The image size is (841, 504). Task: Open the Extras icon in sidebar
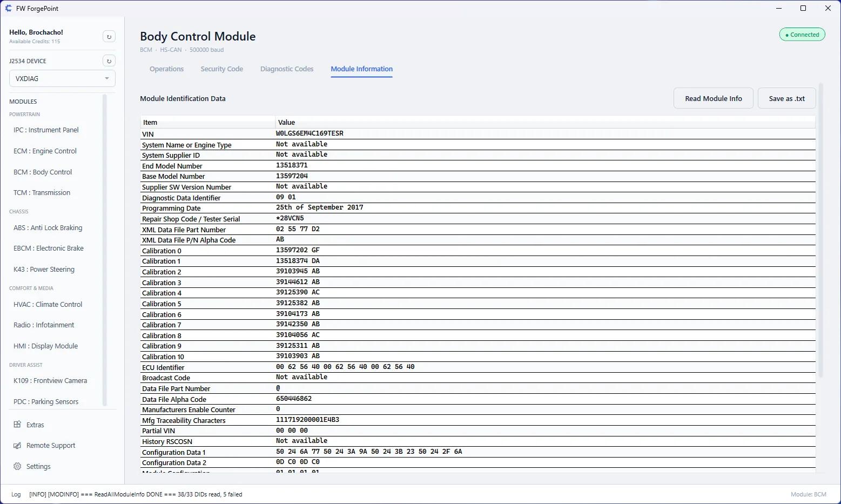coord(17,425)
